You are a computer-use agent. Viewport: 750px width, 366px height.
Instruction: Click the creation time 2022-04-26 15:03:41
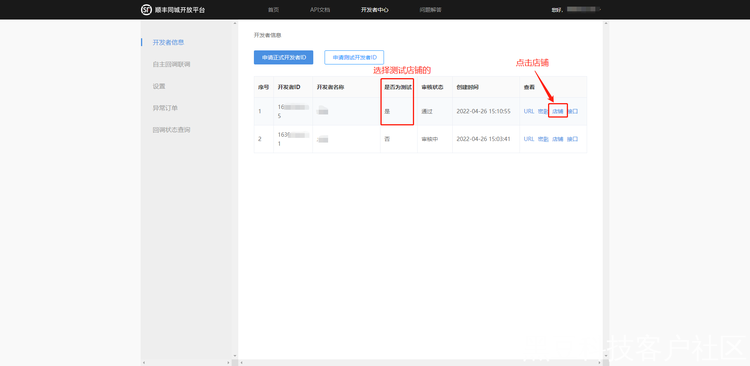pos(484,139)
